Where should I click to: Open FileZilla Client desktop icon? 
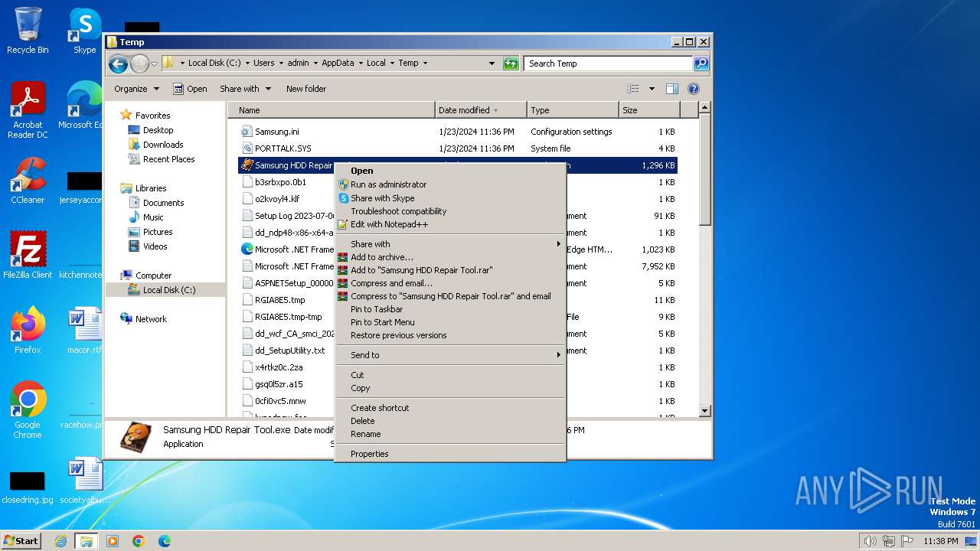(28, 255)
